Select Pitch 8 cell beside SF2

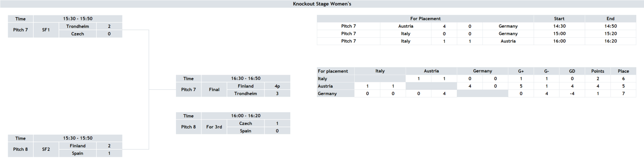pyautogui.click(x=21, y=150)
